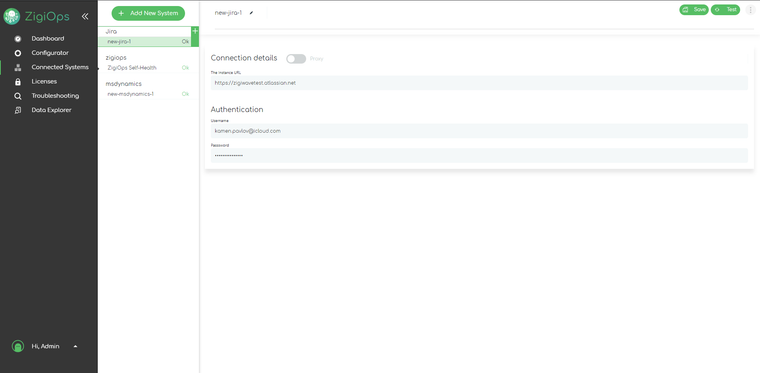The image size is (760, 373).
Task: Click Ok status of new-msdynamics-1
Action: [x=185, y=94]
